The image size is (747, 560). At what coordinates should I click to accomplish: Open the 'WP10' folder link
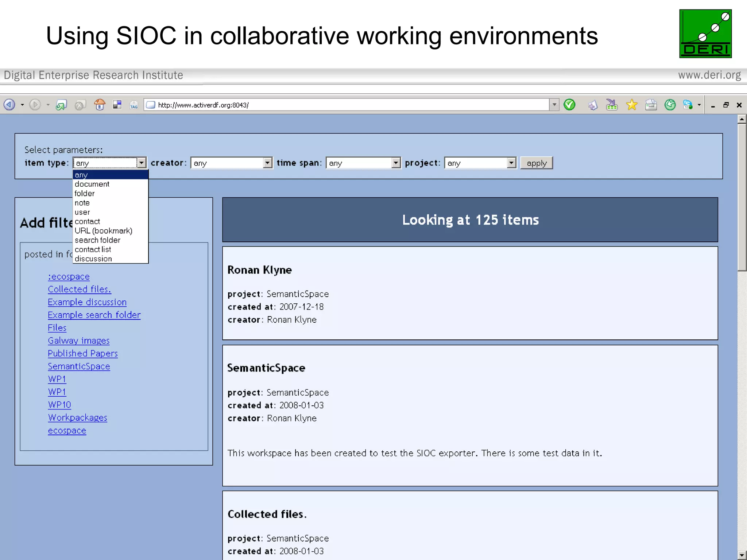59,405
